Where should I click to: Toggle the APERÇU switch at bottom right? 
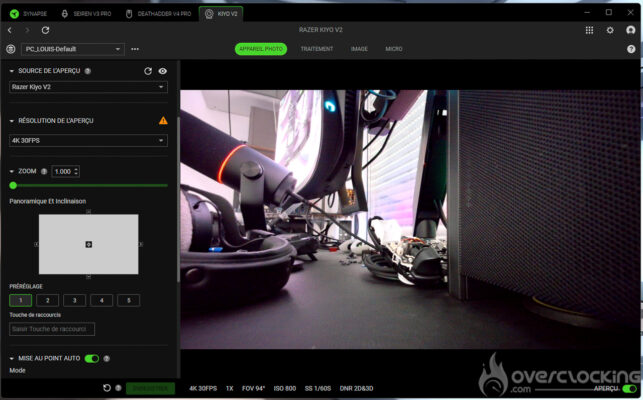click(x=629, y=389)
